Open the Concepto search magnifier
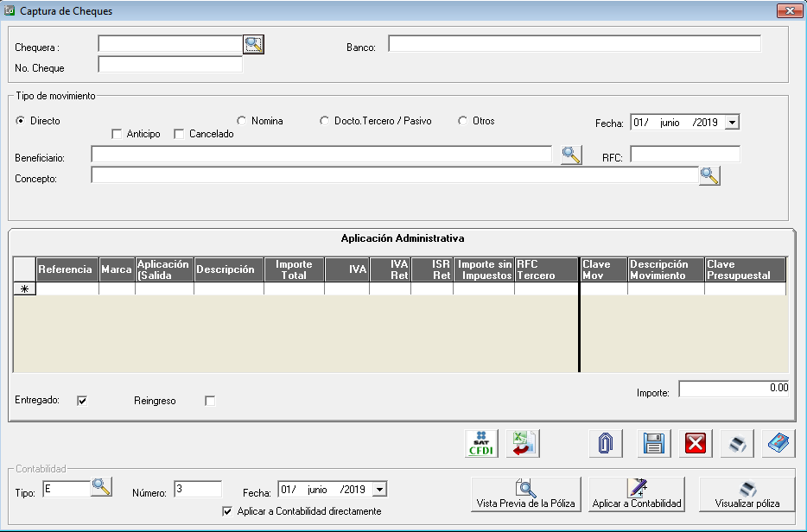 point(709,176)
